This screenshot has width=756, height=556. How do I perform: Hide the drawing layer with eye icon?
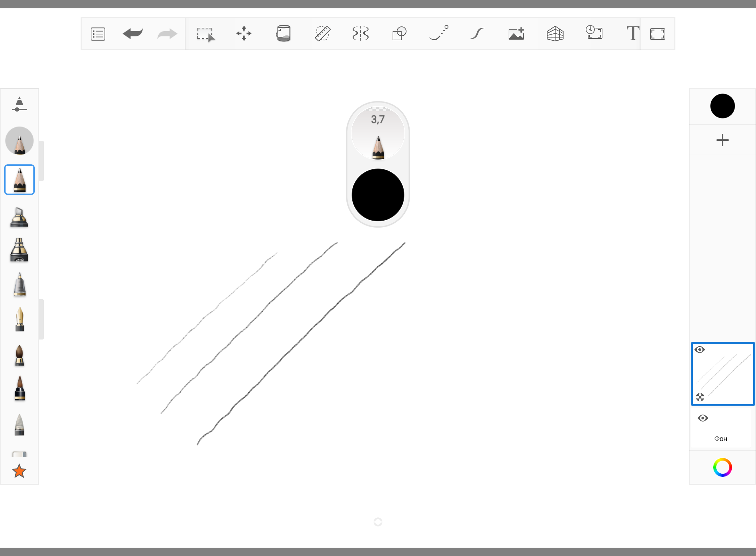(x=700, y=350)
